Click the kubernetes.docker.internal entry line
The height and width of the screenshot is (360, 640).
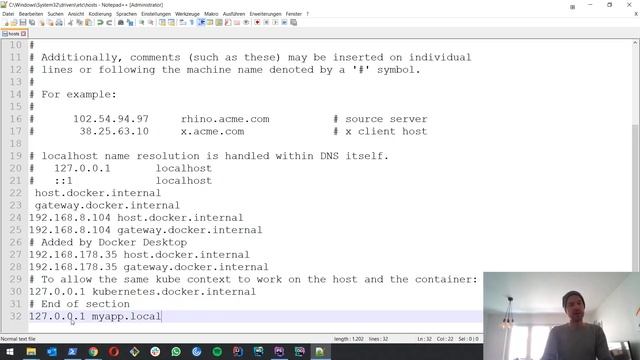[142, 292]
